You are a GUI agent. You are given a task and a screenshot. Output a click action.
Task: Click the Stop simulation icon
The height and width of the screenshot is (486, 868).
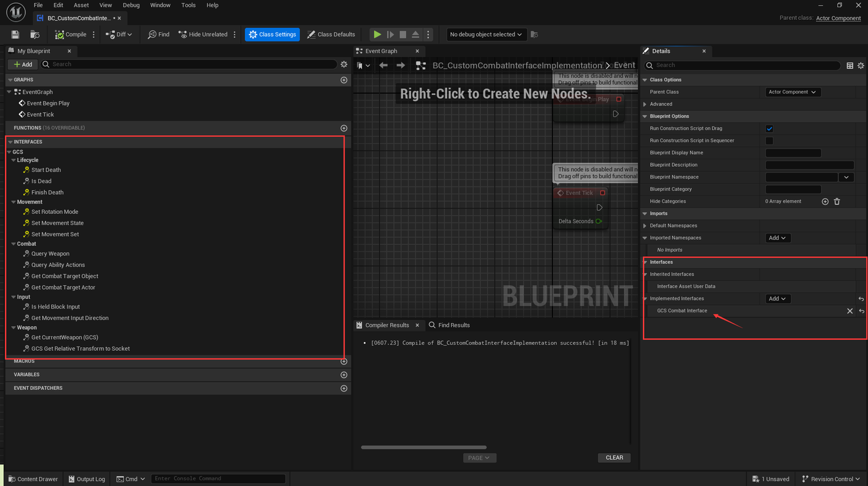[403, 35]
